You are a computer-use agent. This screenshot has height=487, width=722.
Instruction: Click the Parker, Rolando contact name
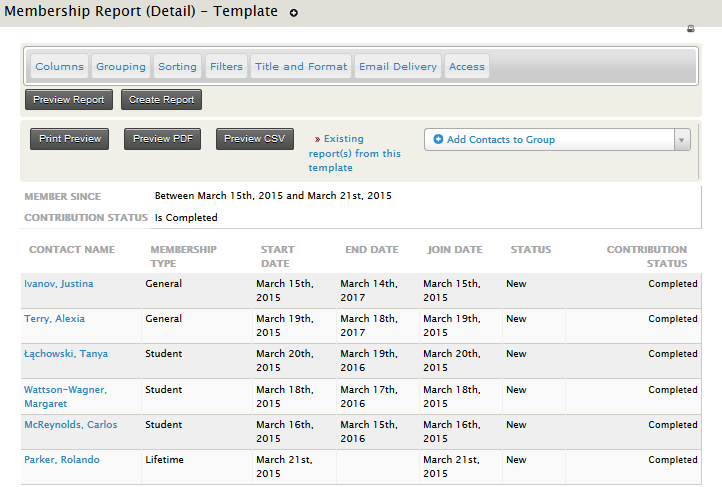(x=62, y=460)
